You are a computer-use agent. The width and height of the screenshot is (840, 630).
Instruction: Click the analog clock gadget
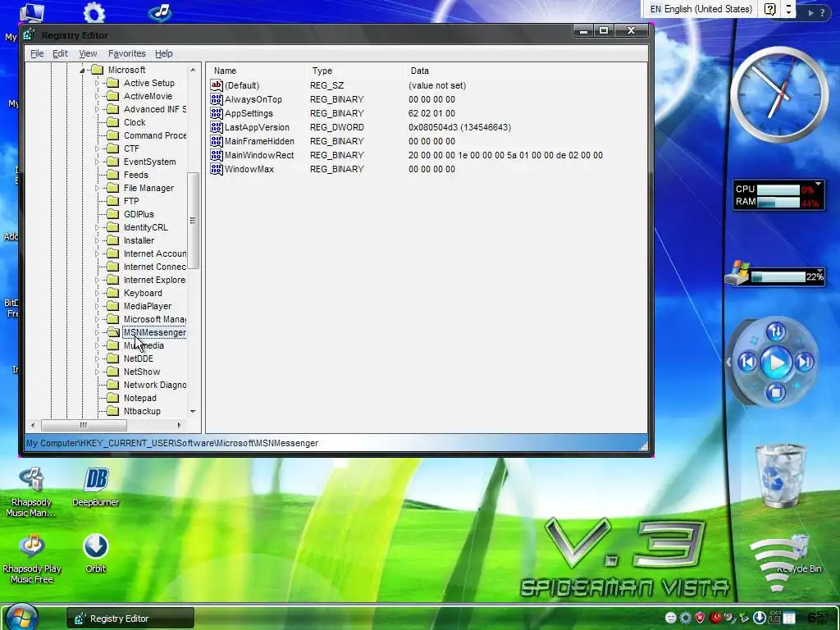coord(779,94)
